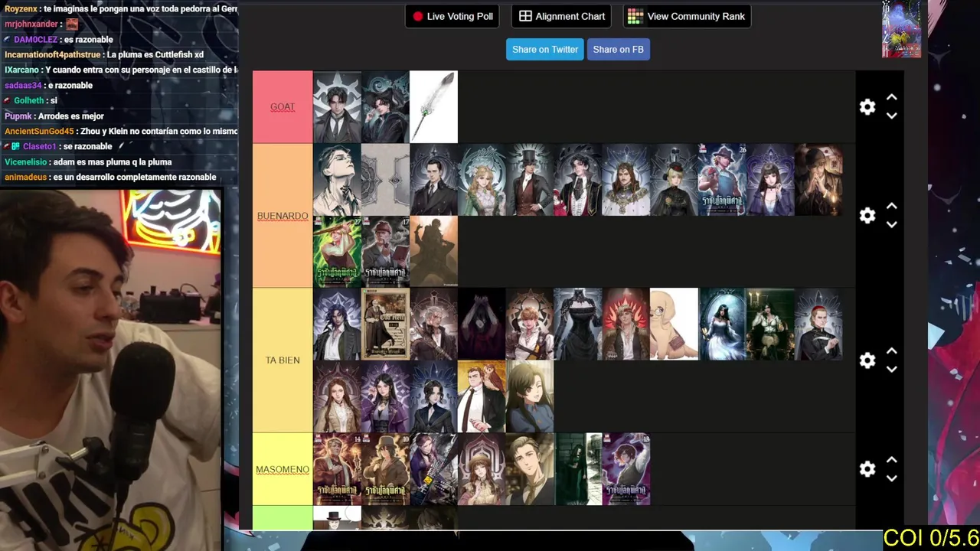980x551 pixels.
Task: Select first character portrait in GOAT tier
Action: (x=337, y=107)
